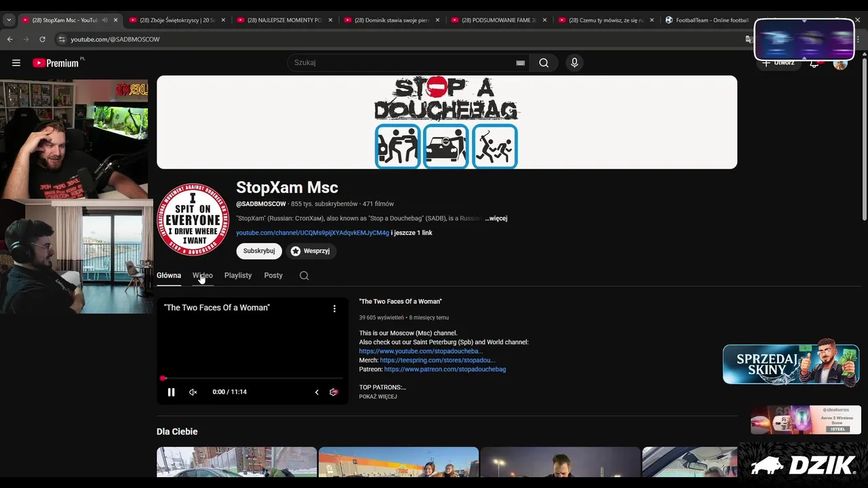
Task: Click the Stop a Douchebag channel banner
Action: click(x=447, y=122)
